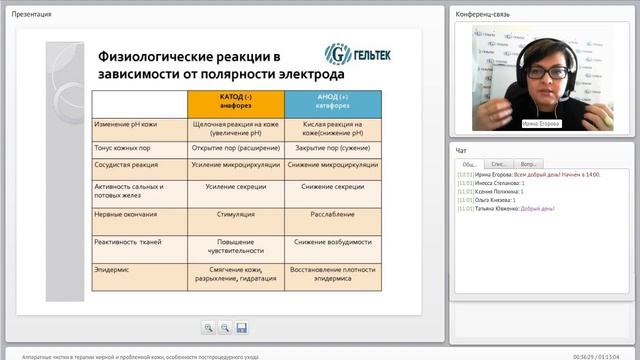
Task: Click the webinar title in the bottom bar
Action: pos(140,357)
